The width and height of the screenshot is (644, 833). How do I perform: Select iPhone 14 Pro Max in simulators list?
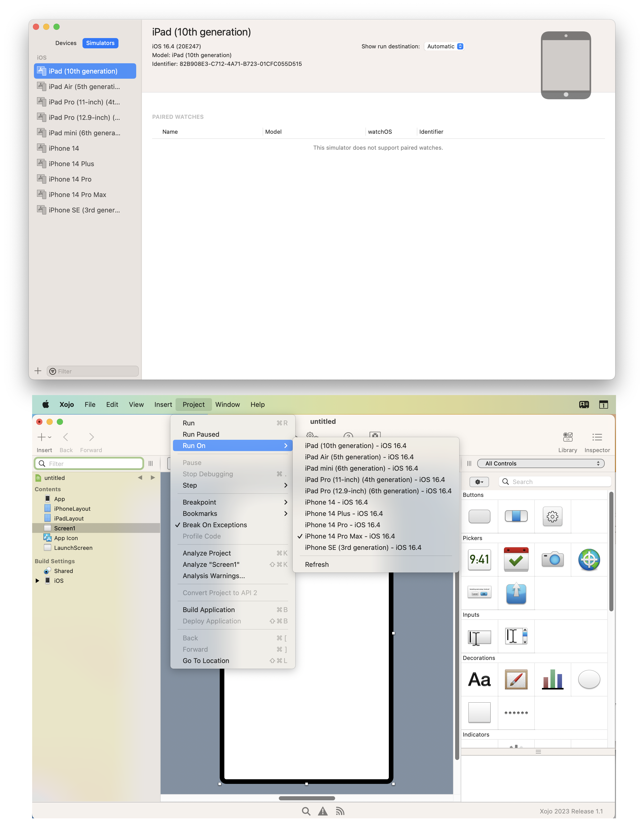tap(85, 194)
